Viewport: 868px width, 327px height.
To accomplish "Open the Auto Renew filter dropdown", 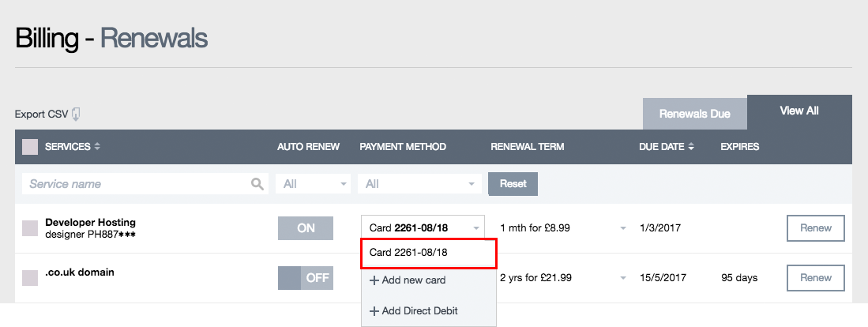I will (314, 184).
